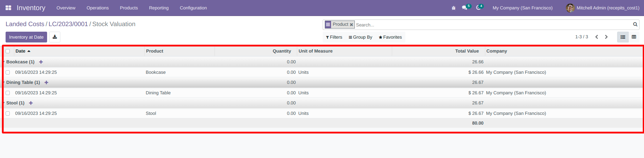Click the search magnifier icon
The image size is (644, 158).
tap(635, 24)
